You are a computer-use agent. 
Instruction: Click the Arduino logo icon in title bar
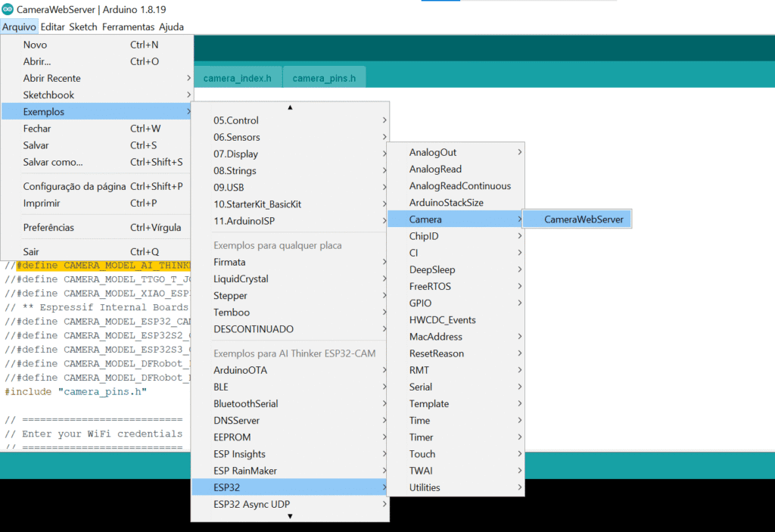coord(8,8)
